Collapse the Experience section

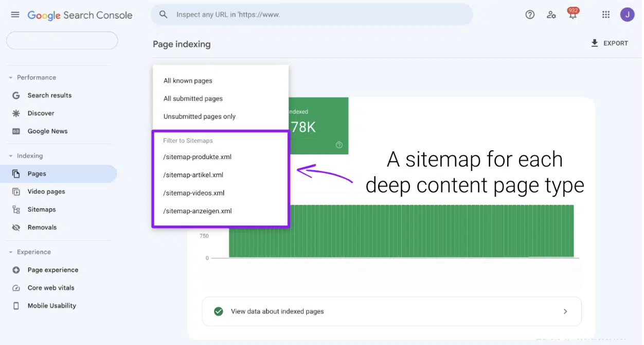click(x=10, y=252)
